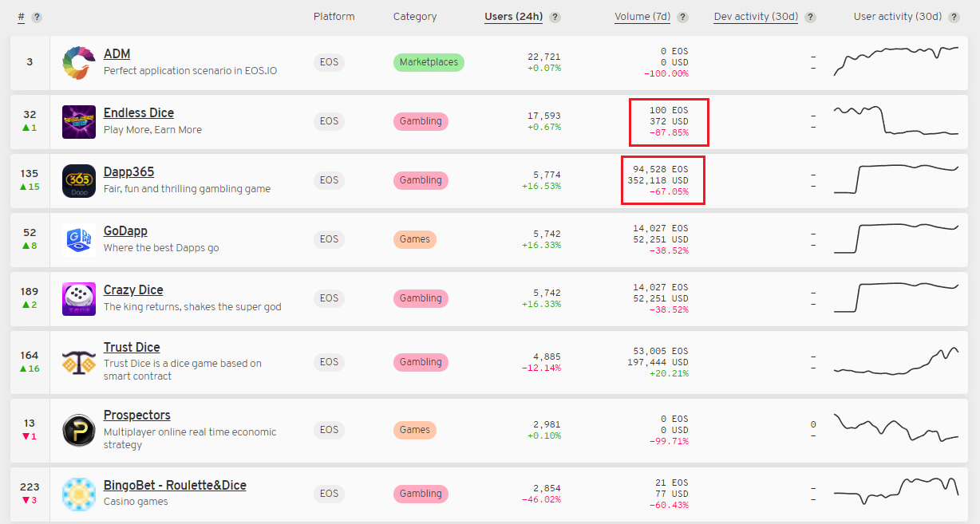Viewport: 980px width, 524px height.
Task: Sort by the # rank column
Action: [x=21, y=17]
